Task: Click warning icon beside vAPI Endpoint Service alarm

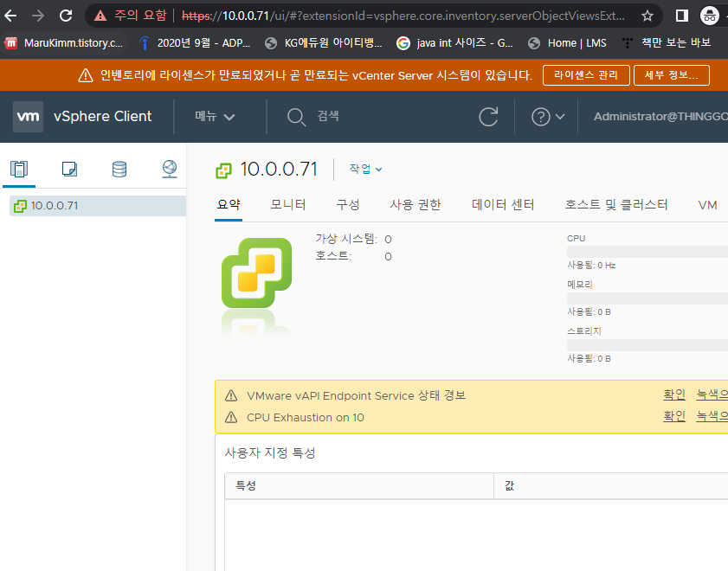Action: pyautogui.click(x=231, y=395)
